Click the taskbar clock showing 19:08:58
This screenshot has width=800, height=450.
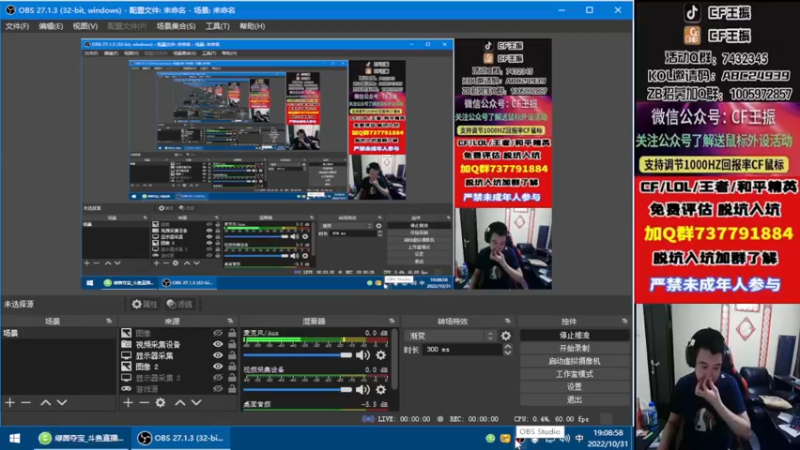(607, 438)
